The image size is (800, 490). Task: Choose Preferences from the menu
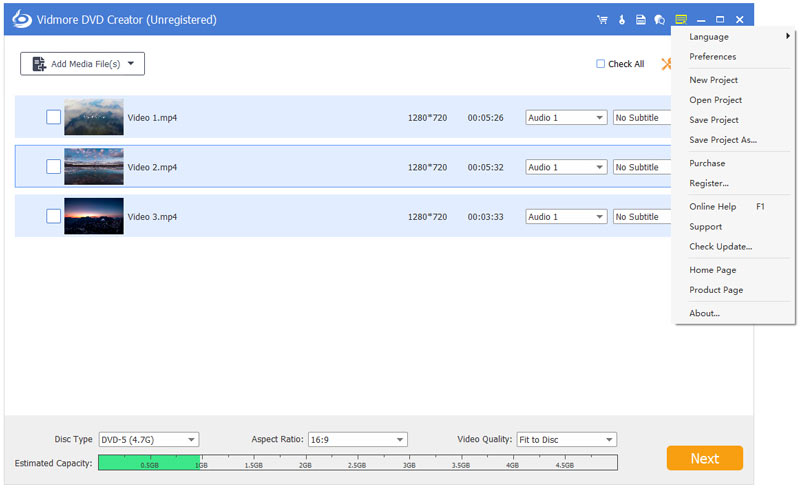(x=712, y=57)
